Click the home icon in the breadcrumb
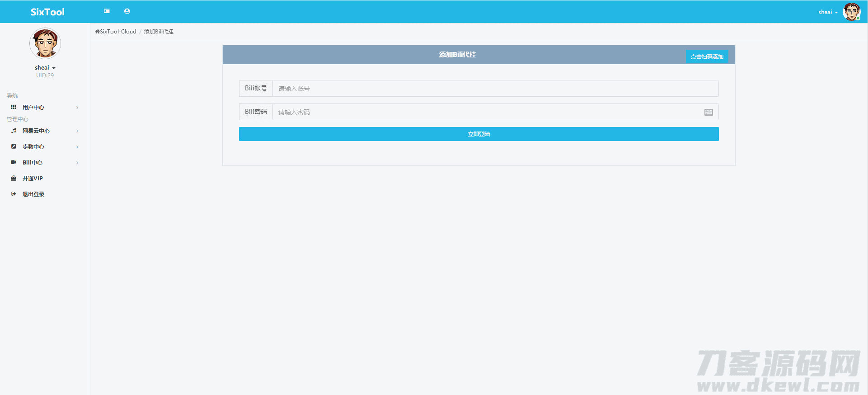The image size is (868, 395). (97, 32)
